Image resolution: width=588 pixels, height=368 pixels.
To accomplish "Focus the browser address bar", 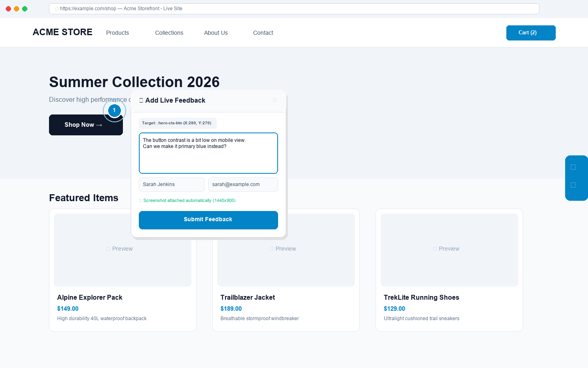I will pyautogui.click(x=294, y=9).
